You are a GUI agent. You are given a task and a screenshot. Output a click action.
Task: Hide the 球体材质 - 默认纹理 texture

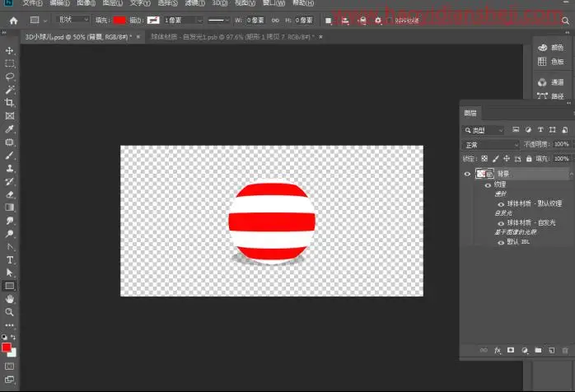(501, 204)
